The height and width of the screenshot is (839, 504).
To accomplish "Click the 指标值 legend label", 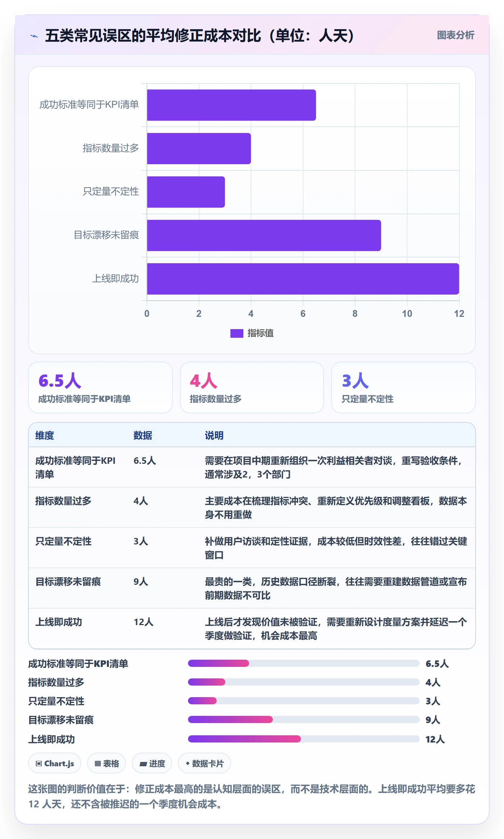I will (260, 333).
